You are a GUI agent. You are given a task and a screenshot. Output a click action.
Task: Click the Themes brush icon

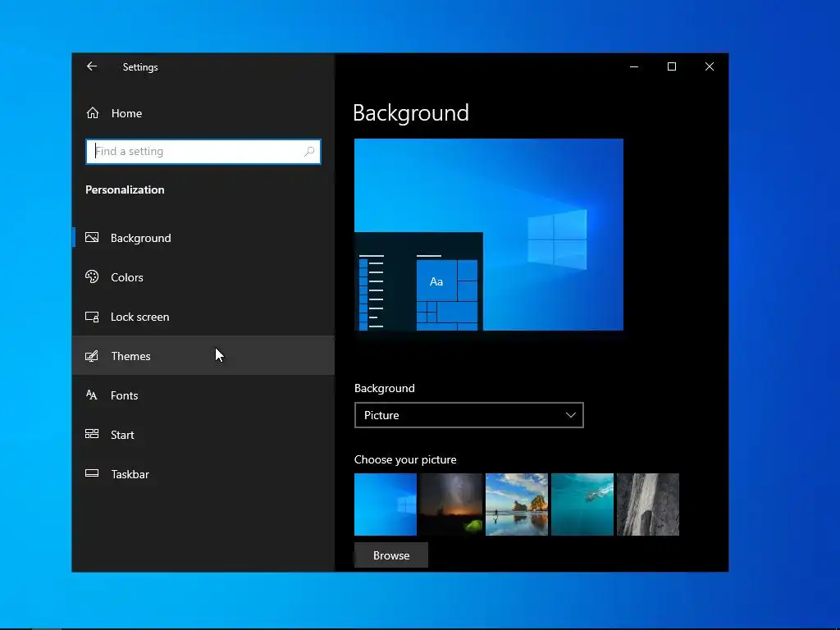[92, 356]
